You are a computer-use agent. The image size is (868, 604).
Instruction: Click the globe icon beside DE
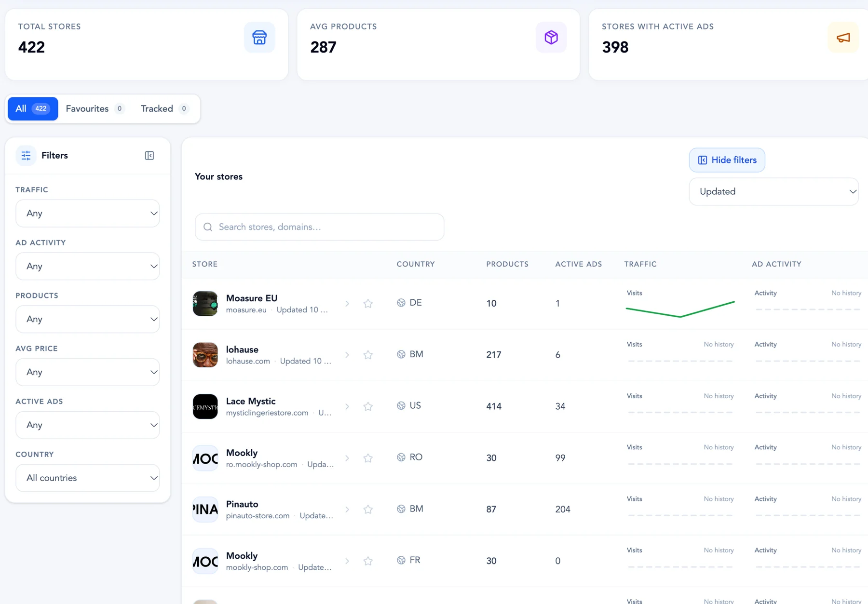pos(401,303)
